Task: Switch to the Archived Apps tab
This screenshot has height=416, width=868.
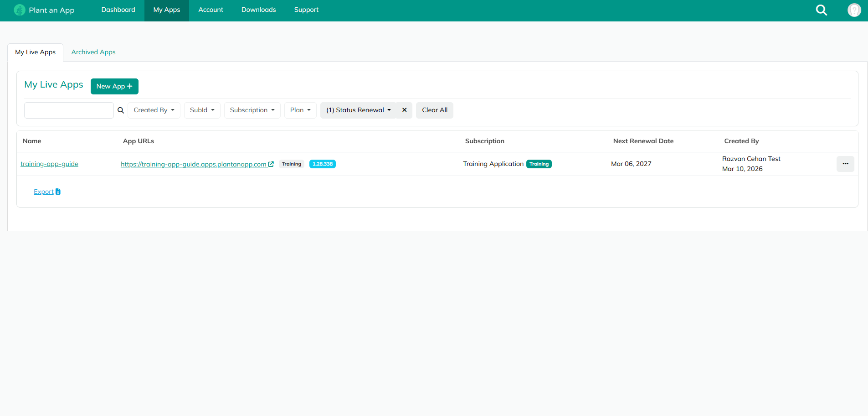Action: (93, 52)
